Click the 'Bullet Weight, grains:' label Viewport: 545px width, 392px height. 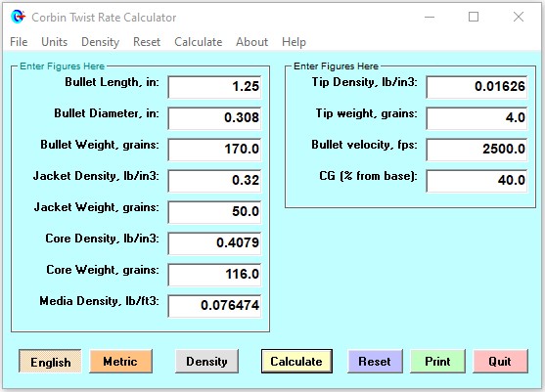(x=100, y=145)
